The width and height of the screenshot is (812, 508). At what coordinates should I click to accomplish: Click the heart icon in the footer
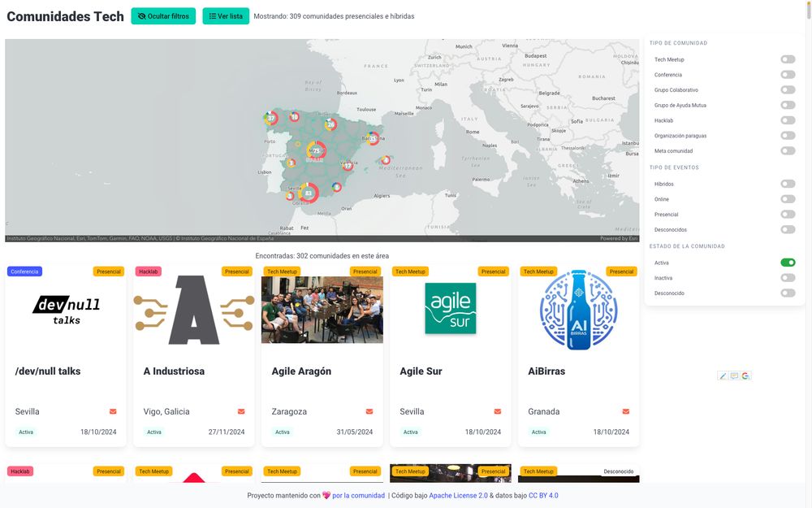[x=326, y=495]
